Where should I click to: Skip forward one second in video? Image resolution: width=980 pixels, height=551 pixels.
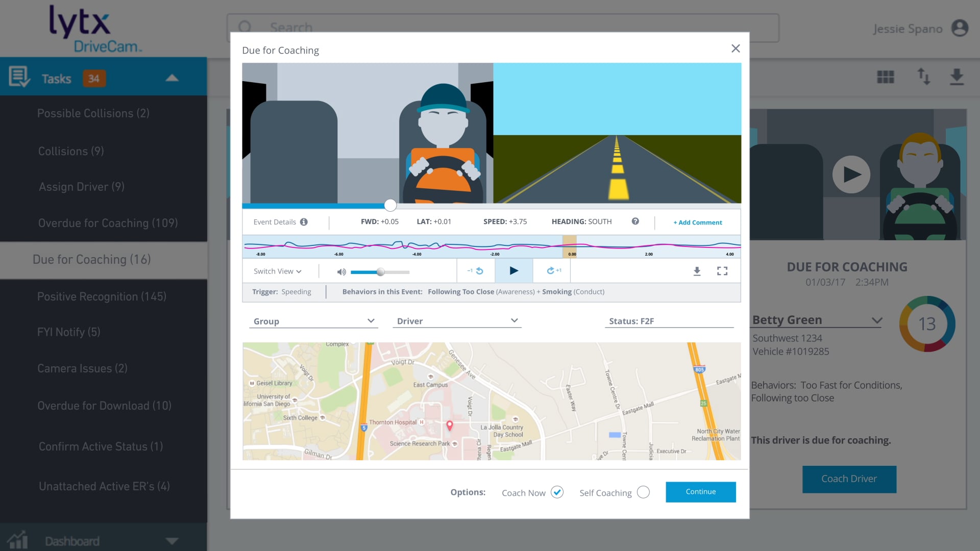(x=552, y=271)
